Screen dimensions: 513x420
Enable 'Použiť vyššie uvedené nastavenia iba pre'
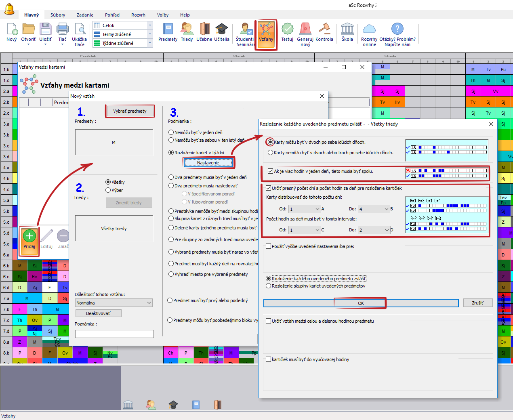click(269, 246)
